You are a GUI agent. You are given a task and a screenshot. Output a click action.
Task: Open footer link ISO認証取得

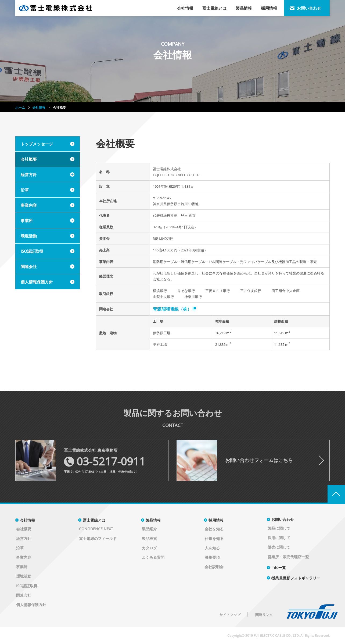click(x=27, y=586)
